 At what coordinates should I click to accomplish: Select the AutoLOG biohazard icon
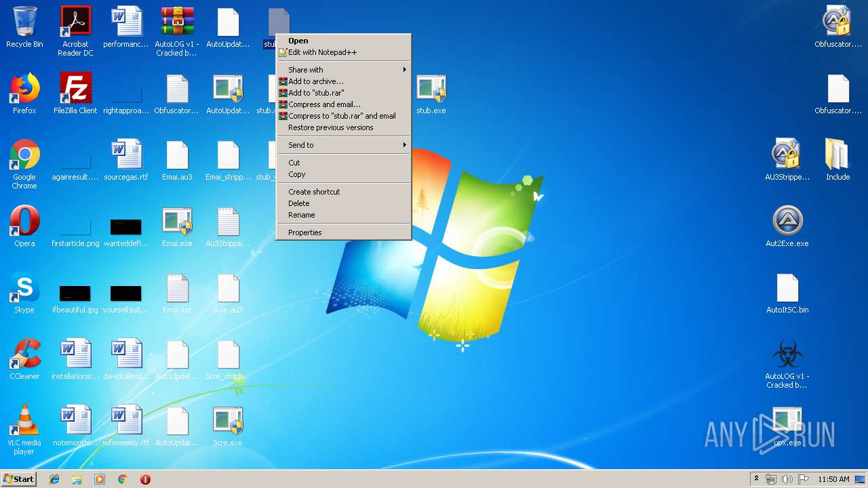pyautogui.click(x=787, y=364)
